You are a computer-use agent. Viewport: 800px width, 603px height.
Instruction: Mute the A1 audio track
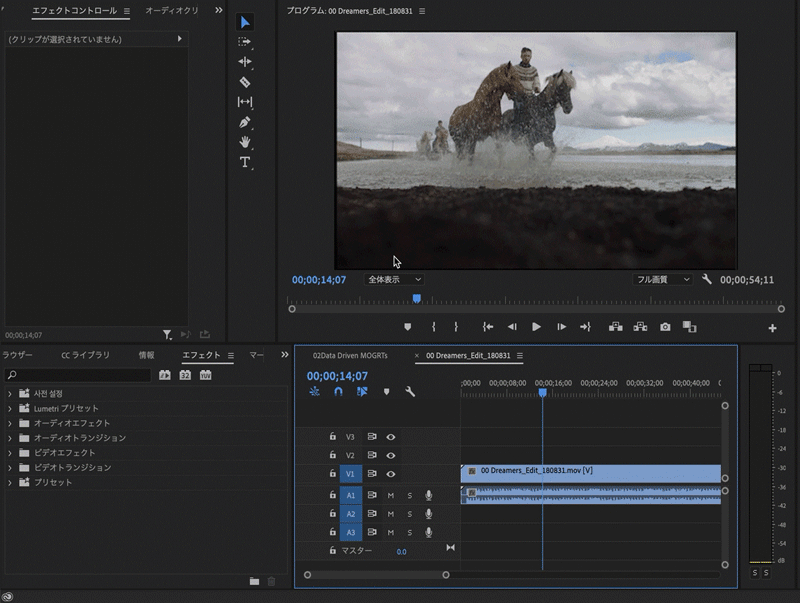point(391,495)
